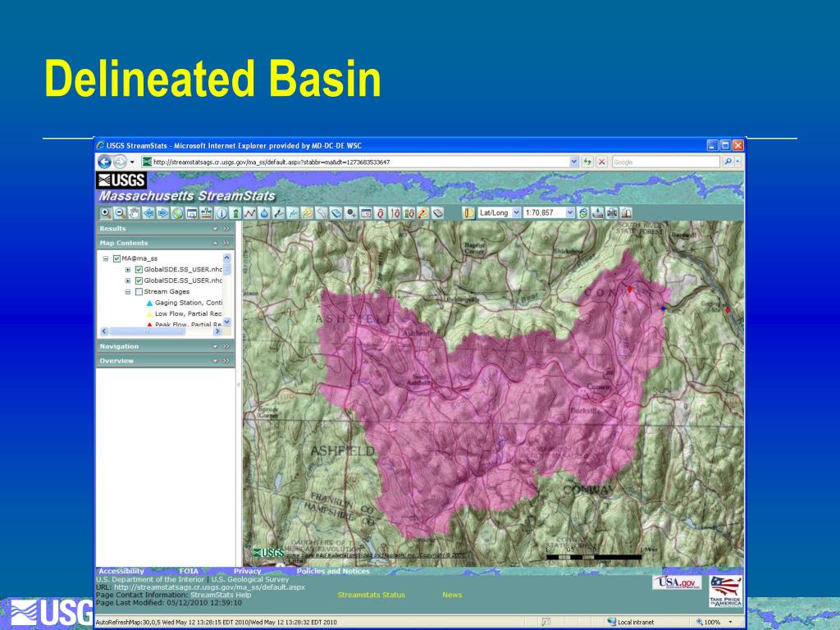Image resolution: width=840 pixels, height=630 pixels.
Task: Select the Identify (i) tool
Action: [221, 213]
